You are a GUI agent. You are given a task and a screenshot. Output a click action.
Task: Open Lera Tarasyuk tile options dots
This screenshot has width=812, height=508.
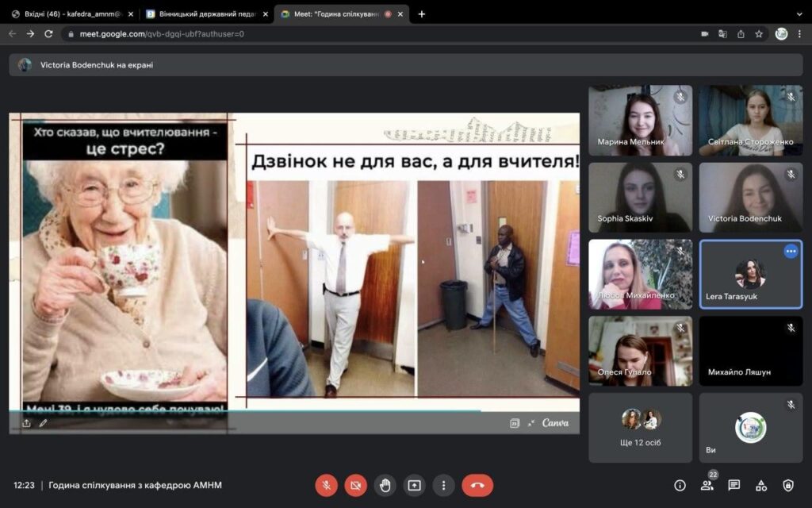tap(791, 252)
